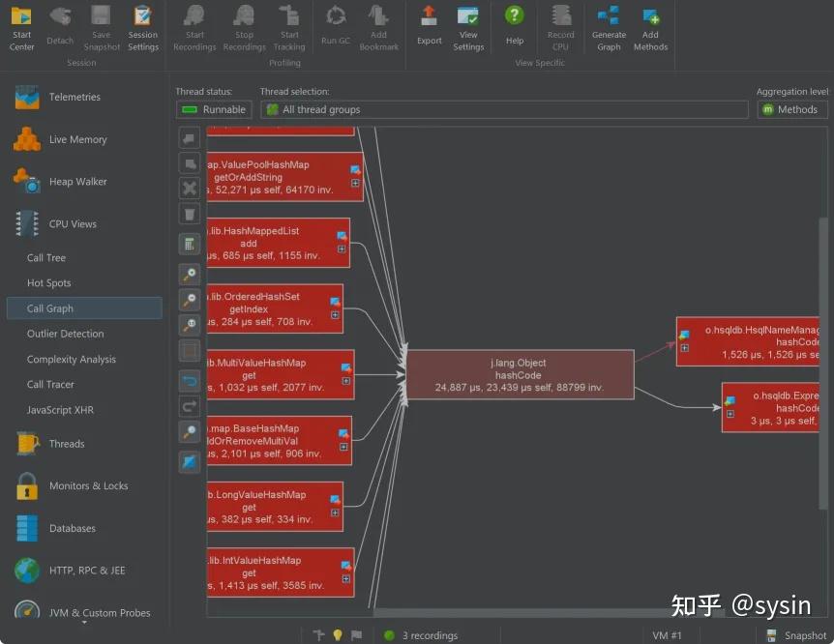
Task: Switch to the Hot Spots view
Action: (x=48, y=282)
